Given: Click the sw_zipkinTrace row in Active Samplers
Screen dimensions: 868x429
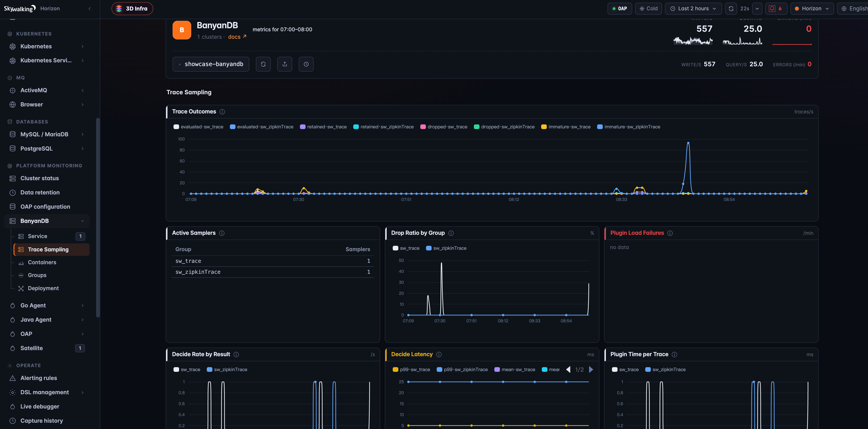Looking at the screenshot, I should (273, 272).
